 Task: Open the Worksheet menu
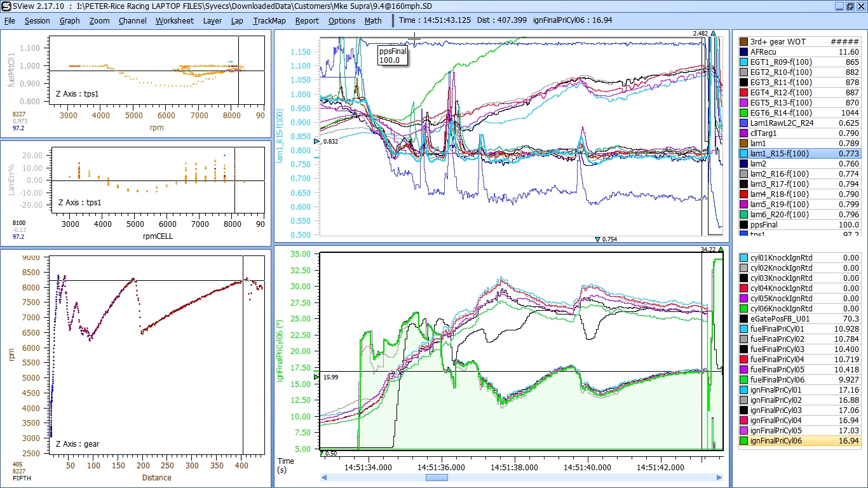[x=174, y=20]
